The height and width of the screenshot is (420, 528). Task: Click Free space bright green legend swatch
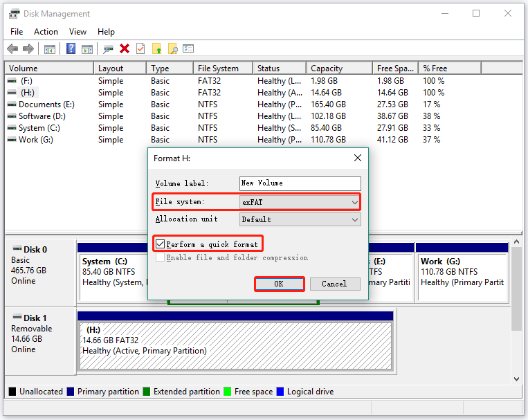coord(228,392)
